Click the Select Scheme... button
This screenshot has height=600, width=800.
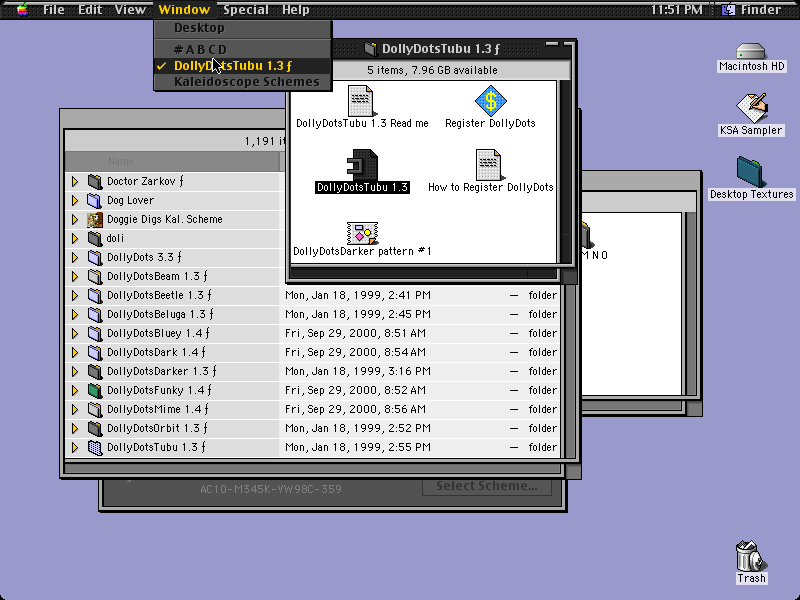pyautogui.click(x=487, y=486)
